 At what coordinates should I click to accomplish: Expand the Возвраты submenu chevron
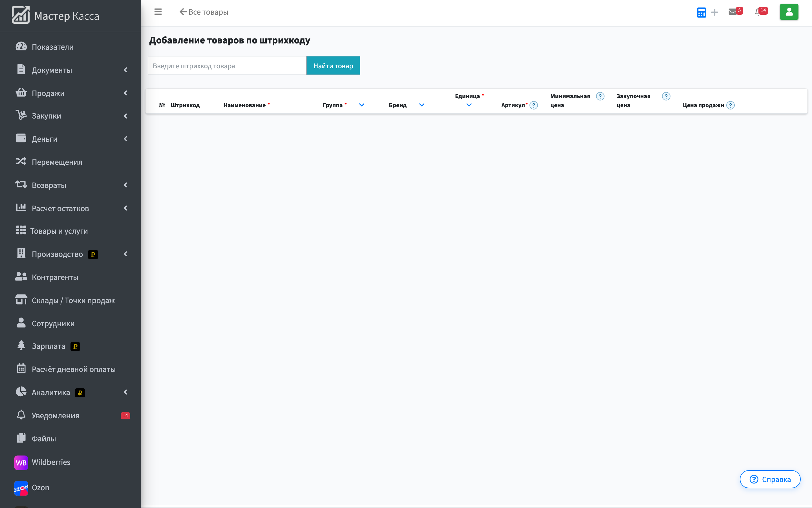click(125, 185)
